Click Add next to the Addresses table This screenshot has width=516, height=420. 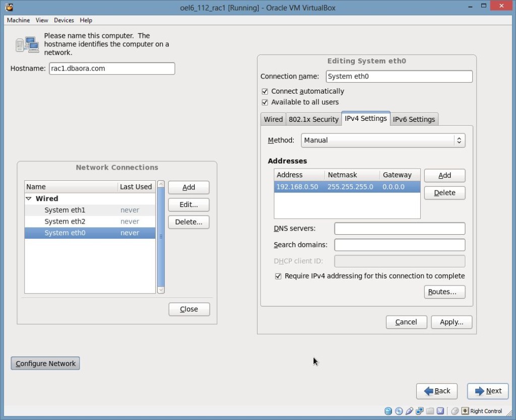click(444, 176)
